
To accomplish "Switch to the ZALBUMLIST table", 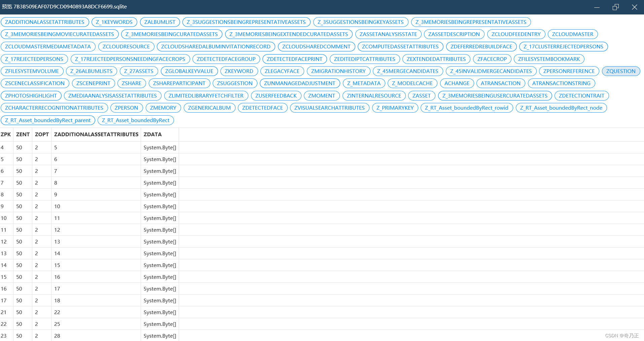I will (x=160, y=22).
